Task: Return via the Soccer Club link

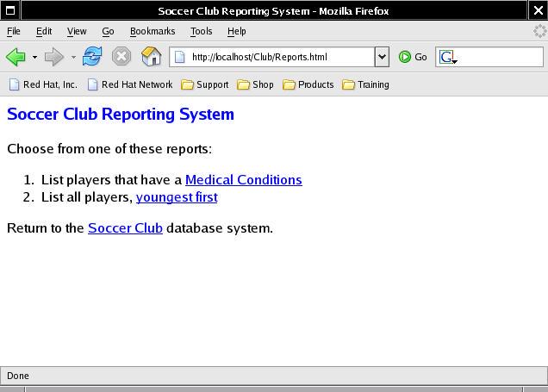Action: click(125, 228)
